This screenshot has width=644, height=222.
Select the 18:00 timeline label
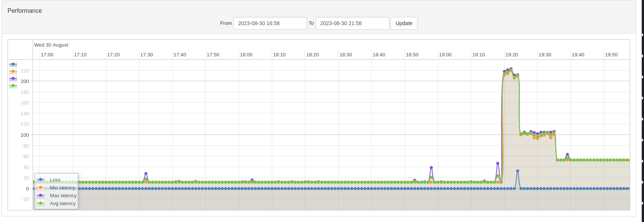(x=246, y=54)
